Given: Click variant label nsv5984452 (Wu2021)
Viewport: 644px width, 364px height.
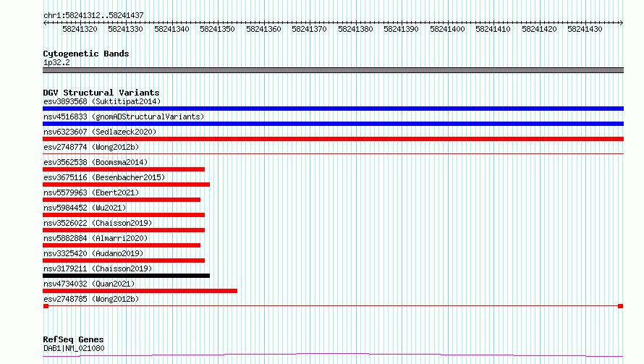Looking at the screenshot, I should (x=85, y=208).
